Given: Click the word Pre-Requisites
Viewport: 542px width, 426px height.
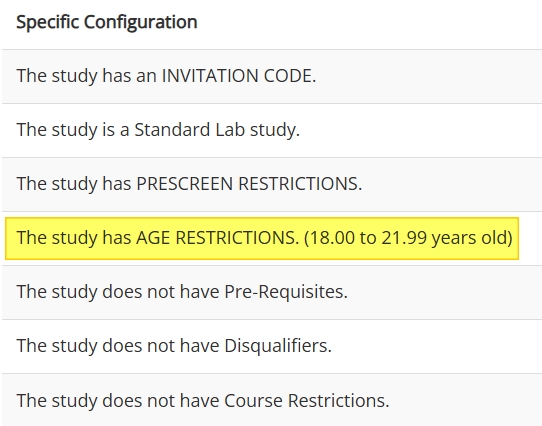Looking at the screenshot, I should (286, 292).
